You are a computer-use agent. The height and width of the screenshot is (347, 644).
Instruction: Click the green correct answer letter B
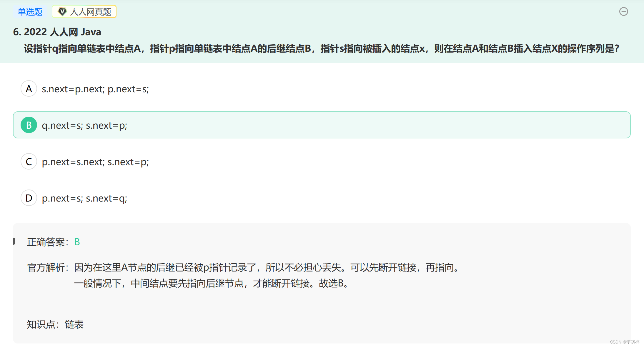click(x=77, y=242)
